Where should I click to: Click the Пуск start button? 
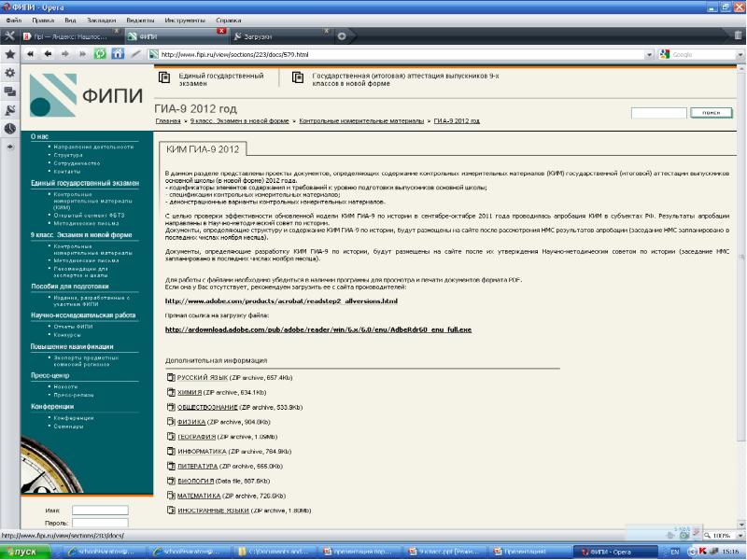point(21,552)
